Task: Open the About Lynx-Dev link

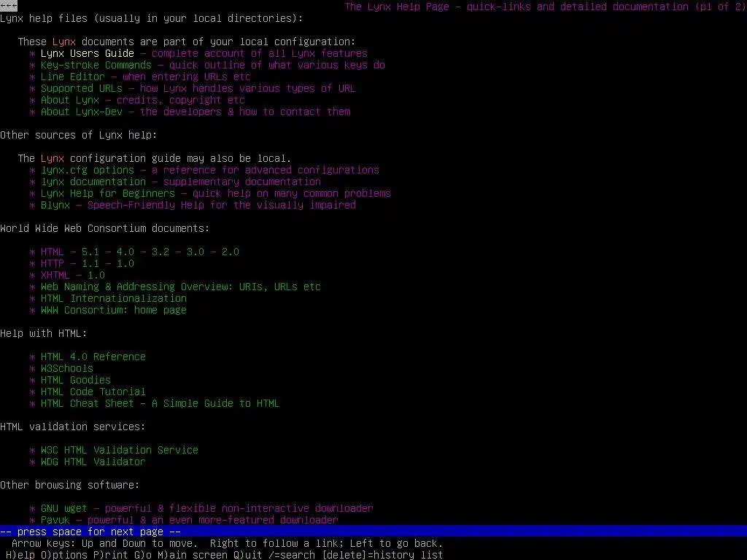Action: click(x=82, y=112)
